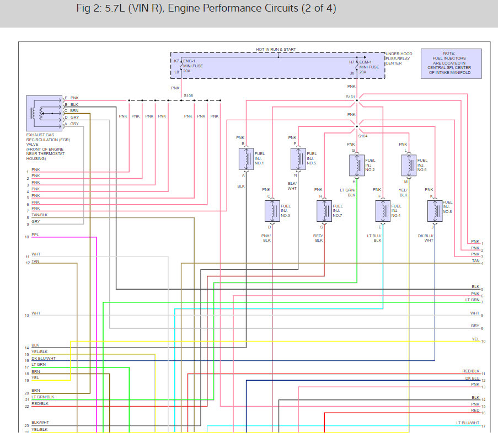Click the 'UNDER HOOD FUSE-RELAY CENTER' label
This screenshot has width=498, height=448.
(x=399, y=58)
